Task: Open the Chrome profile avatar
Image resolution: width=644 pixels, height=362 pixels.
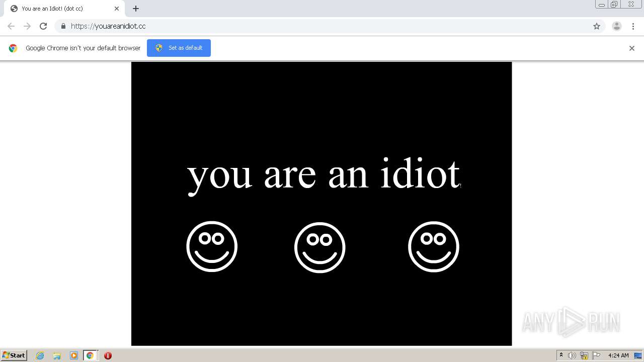Action: coord(617,26)
